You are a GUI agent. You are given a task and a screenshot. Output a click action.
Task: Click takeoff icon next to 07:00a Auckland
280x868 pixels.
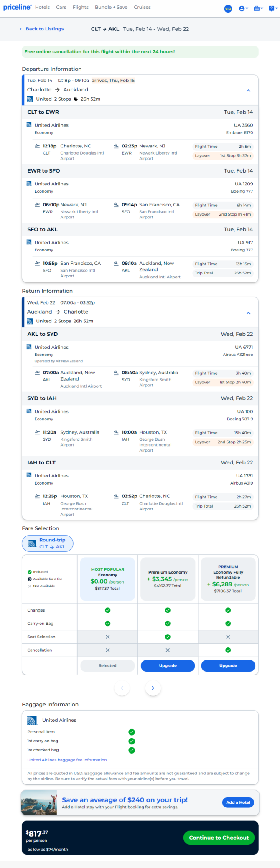coord(37,372)
